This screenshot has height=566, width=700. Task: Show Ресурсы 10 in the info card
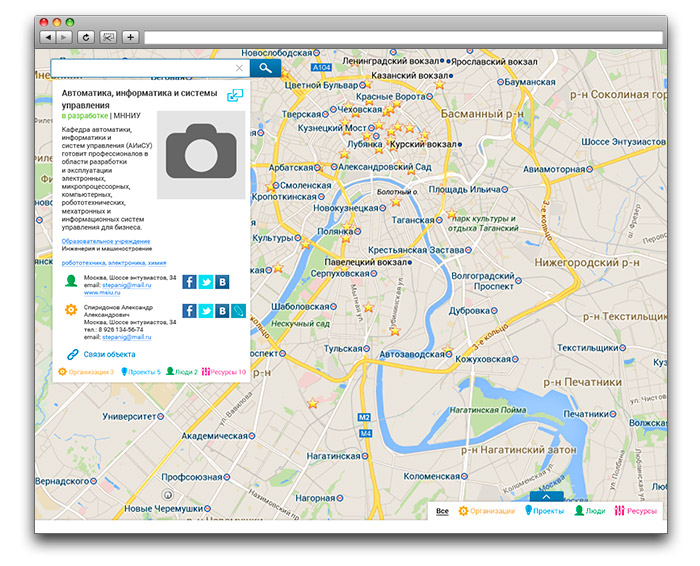coord(224,372)
